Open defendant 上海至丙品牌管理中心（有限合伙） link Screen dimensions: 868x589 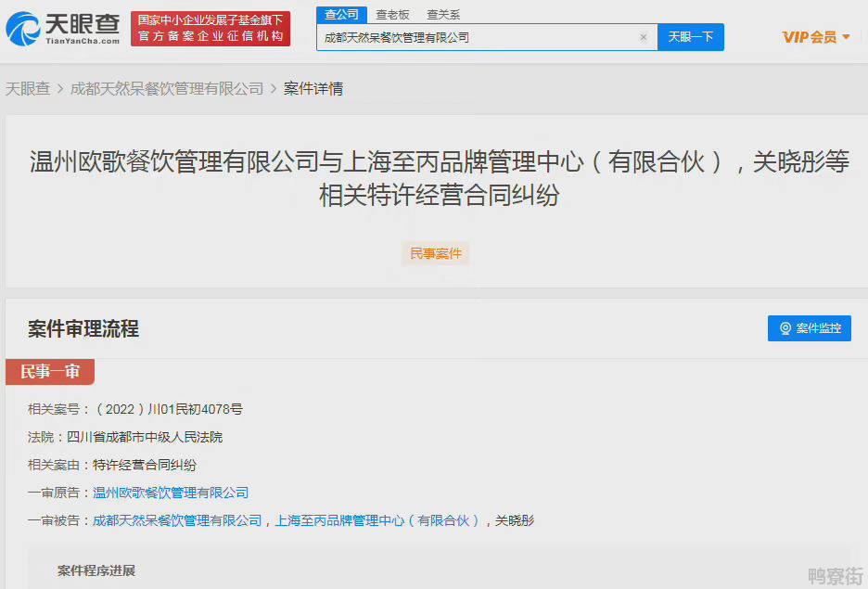tap(377, 520)
